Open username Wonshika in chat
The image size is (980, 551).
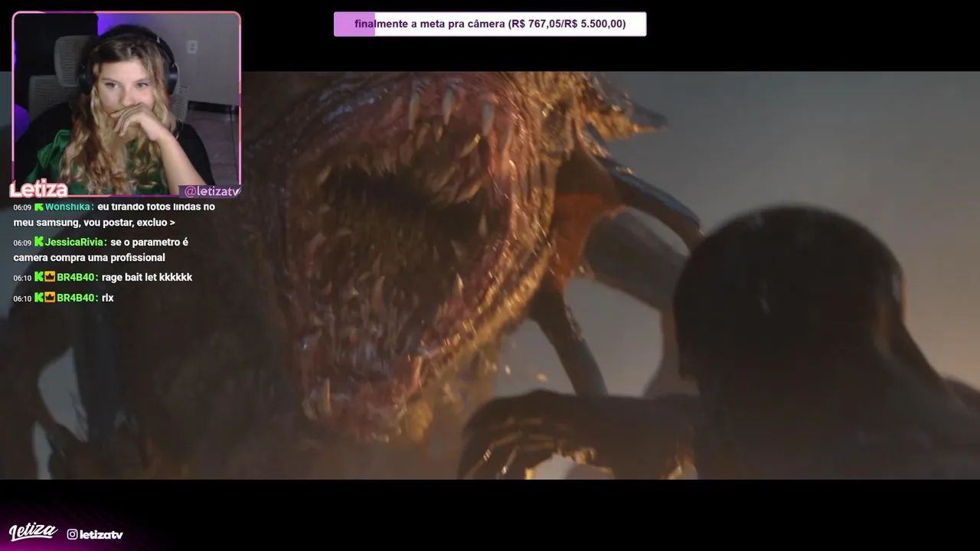70,207
